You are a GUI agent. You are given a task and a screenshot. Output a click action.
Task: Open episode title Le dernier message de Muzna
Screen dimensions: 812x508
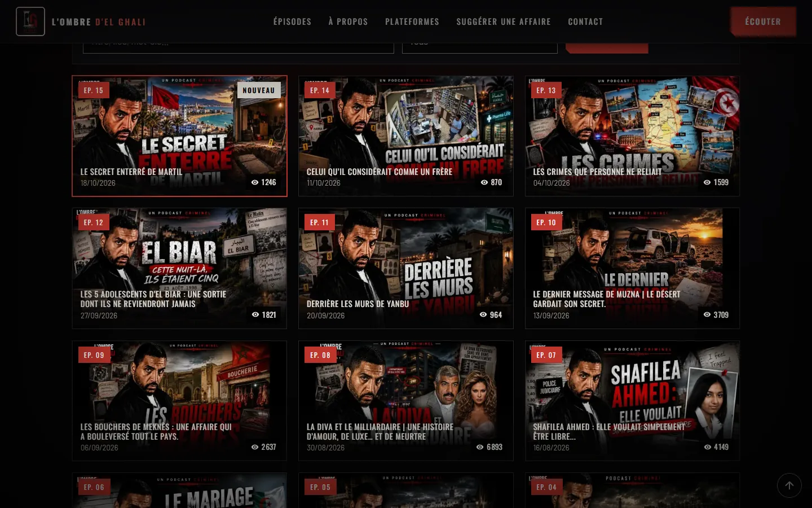coord(606,299)
